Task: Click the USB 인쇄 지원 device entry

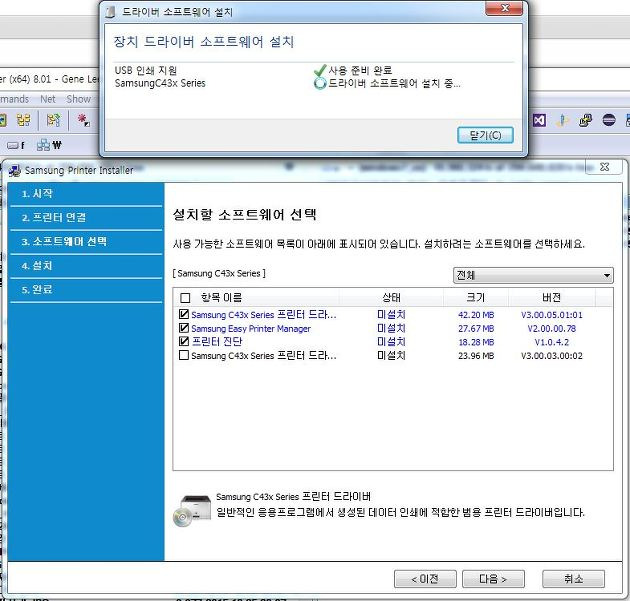Action: pos(145,70)
